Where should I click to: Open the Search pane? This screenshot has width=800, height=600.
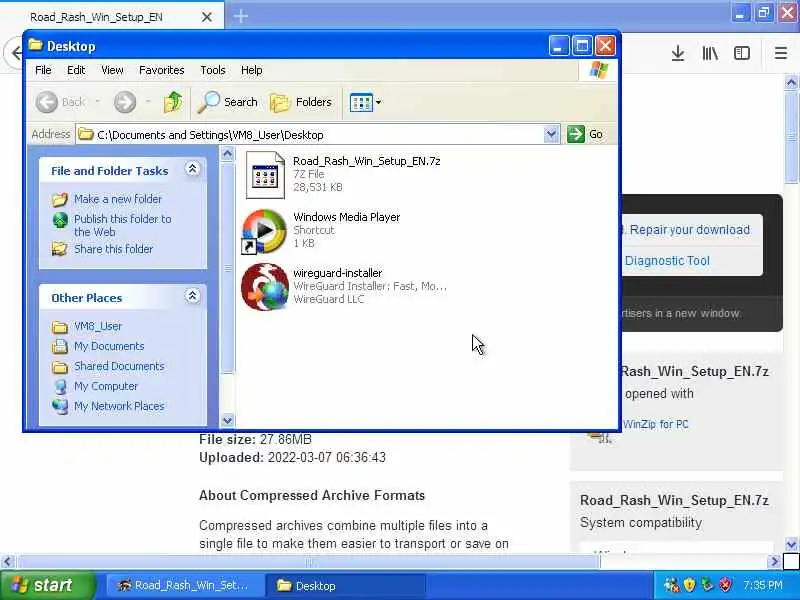(x=228, y=102)
